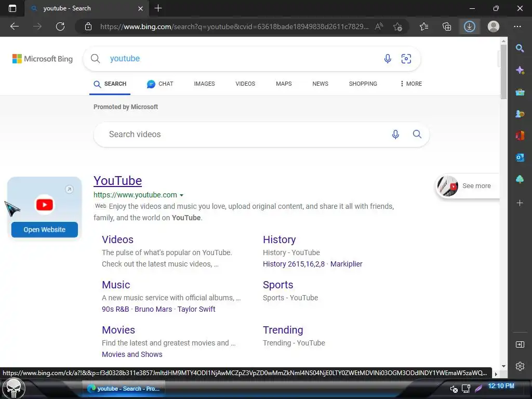Click the Read aloud icon in address bar
Viewport: 532px width, 399px height.
pos(379,26)
